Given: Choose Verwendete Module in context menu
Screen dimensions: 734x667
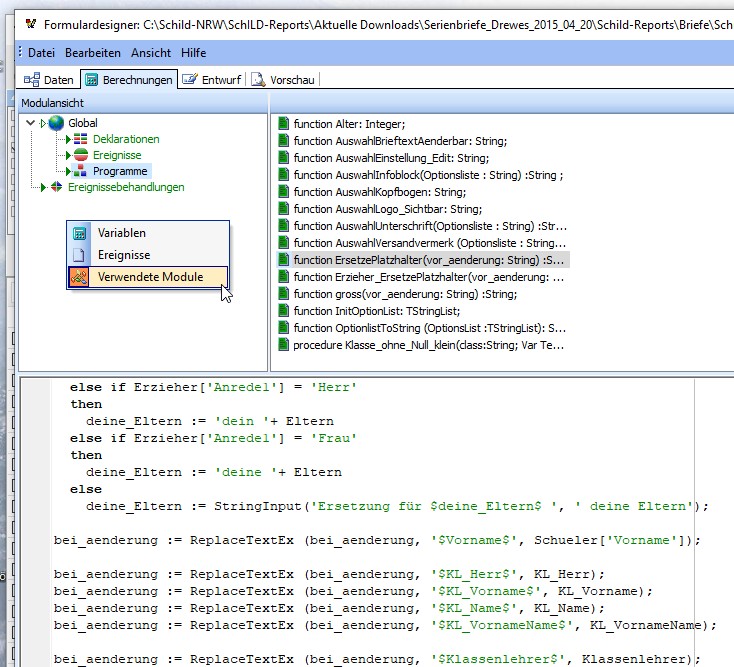Looking at the screenshot, I should tap(148, 277).
